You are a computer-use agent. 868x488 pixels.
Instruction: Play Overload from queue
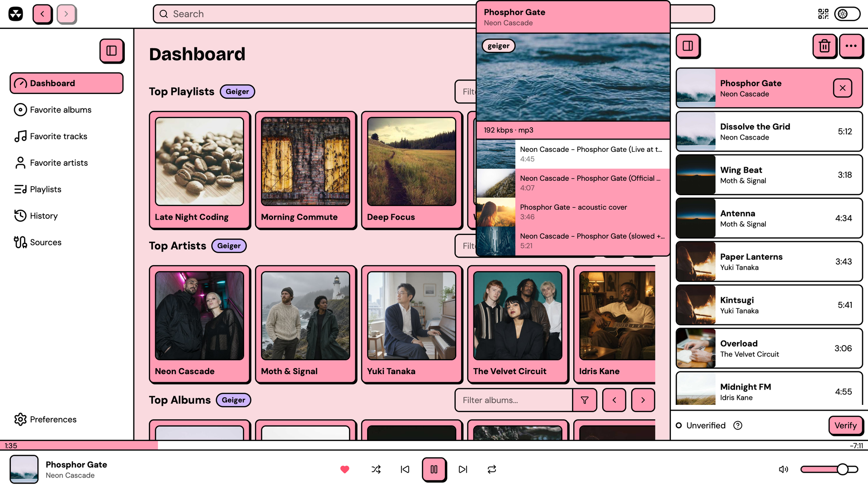point(769,348)
